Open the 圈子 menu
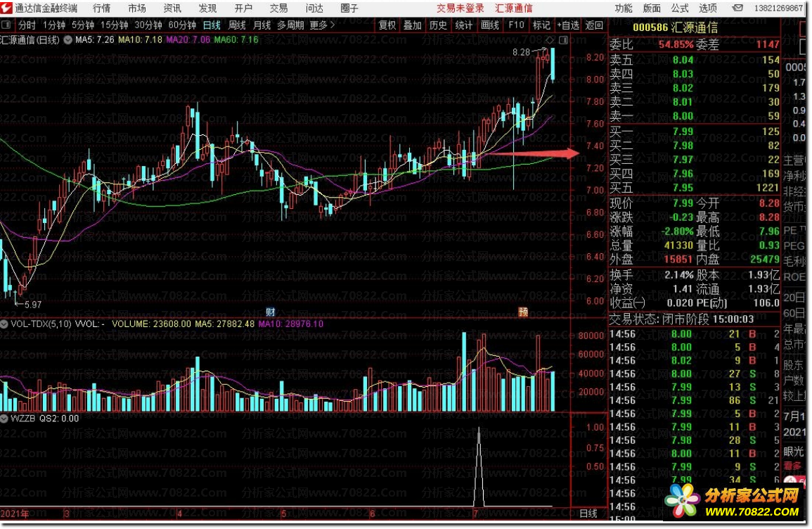The width and height of the screenshot is (812, 529). point(349,8)
